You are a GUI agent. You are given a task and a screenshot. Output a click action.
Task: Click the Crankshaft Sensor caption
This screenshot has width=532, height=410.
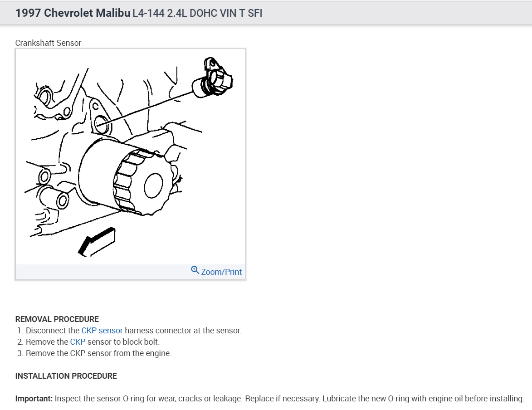[48, 43]
